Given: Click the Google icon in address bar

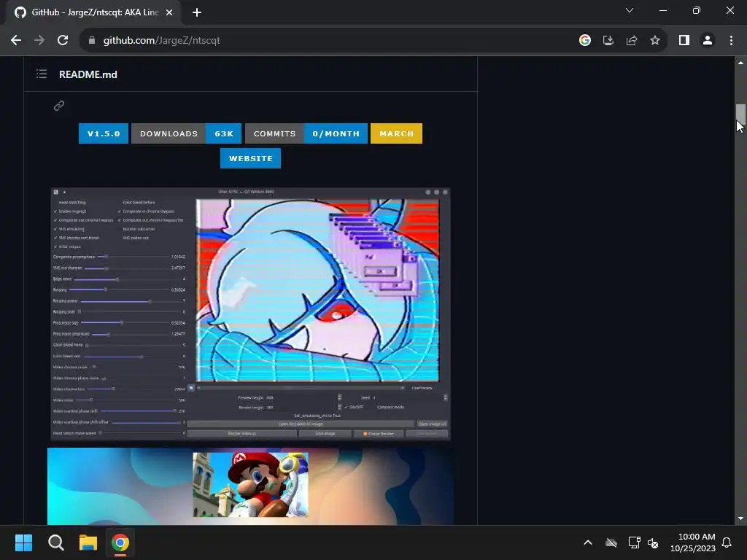Looking at the screenshot, I should tap(585, 41).
